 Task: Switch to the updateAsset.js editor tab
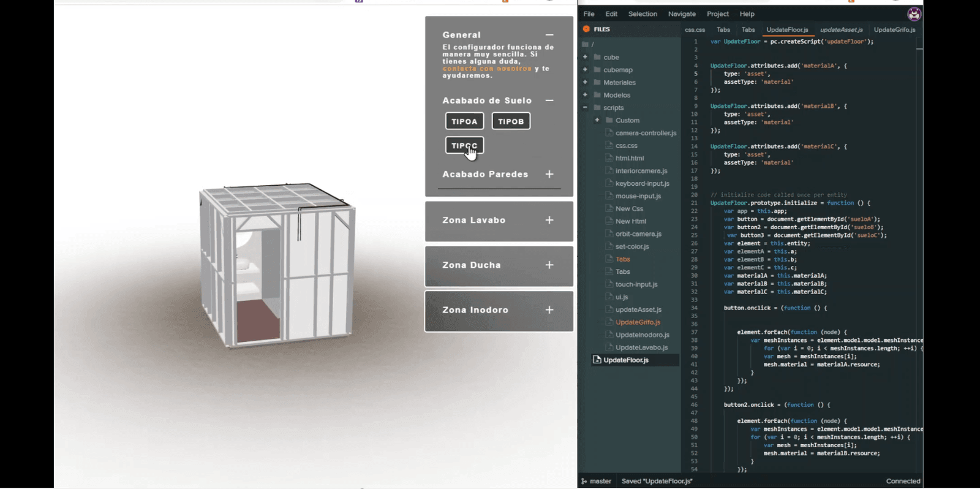(841, 29)
